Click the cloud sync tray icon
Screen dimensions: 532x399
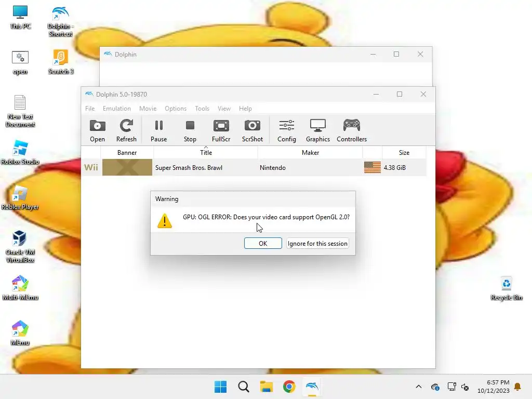(435, 387)
